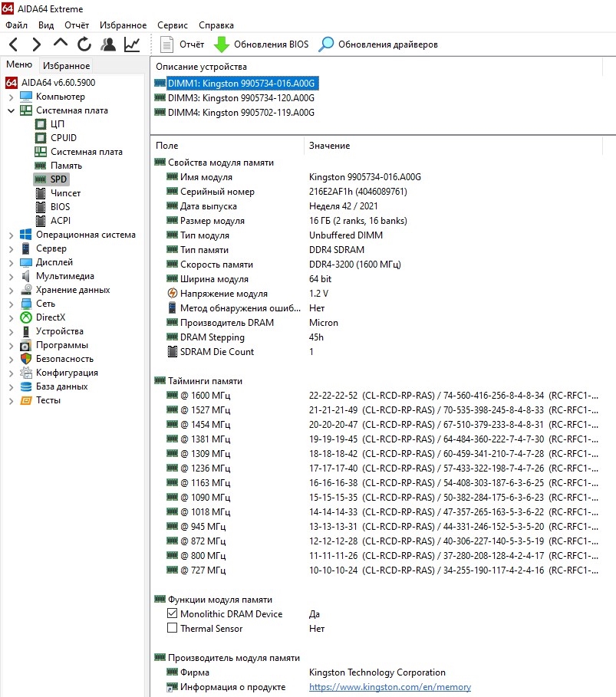Click the Операционная система Windows logo icon
Image resolution: width=616 pixels, height=697 pixels.
pyautogui.click(x=26, y=235)
